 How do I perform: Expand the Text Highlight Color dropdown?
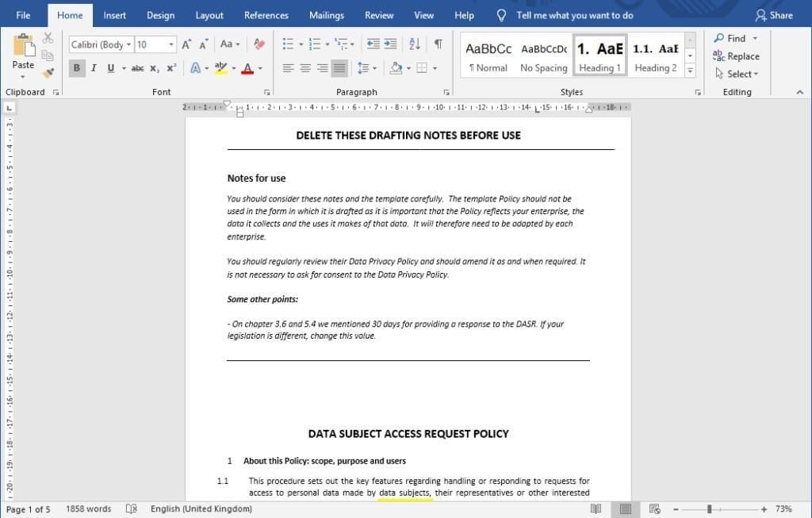pyautogui.click(x=232, y=67)
